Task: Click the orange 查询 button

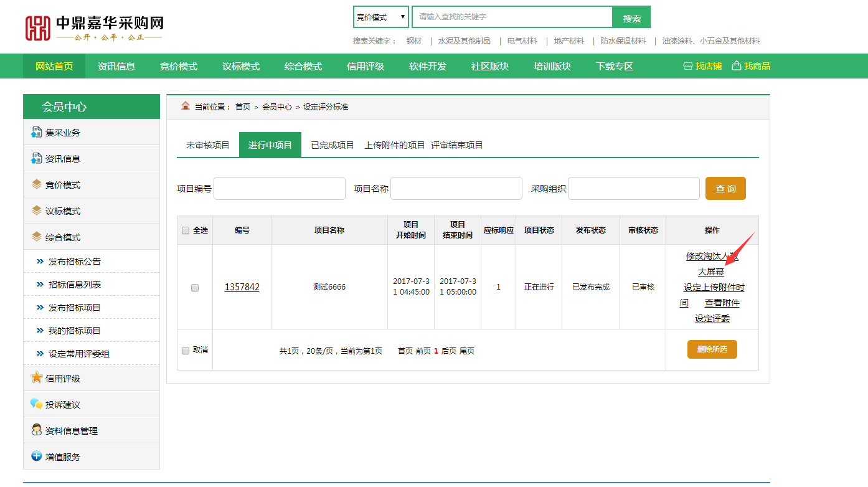Action: pos(725,189)
